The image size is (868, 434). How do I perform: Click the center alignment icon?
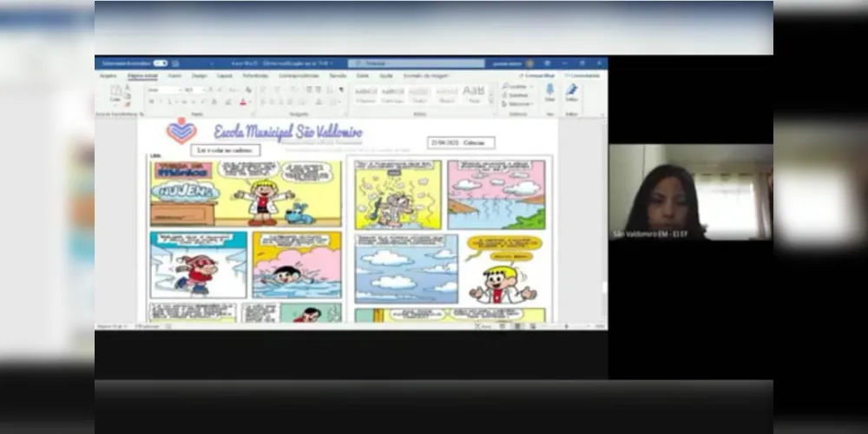(272, 102)
